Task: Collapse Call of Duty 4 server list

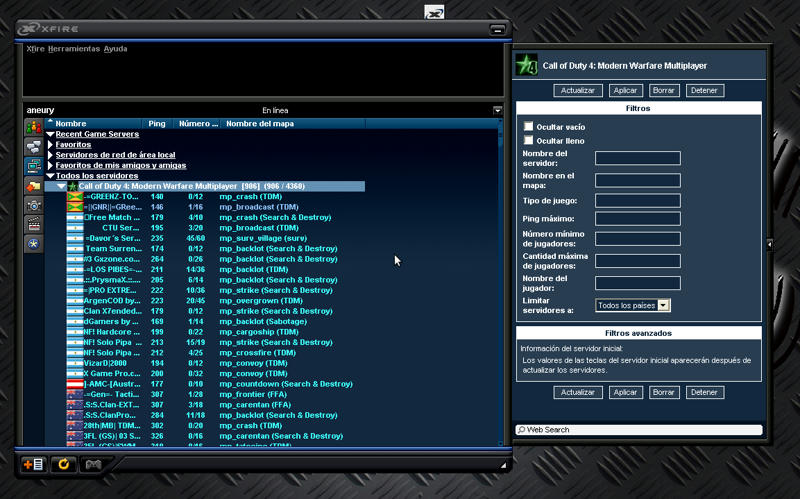Action: pyautogui.click(x=61, y=186)
